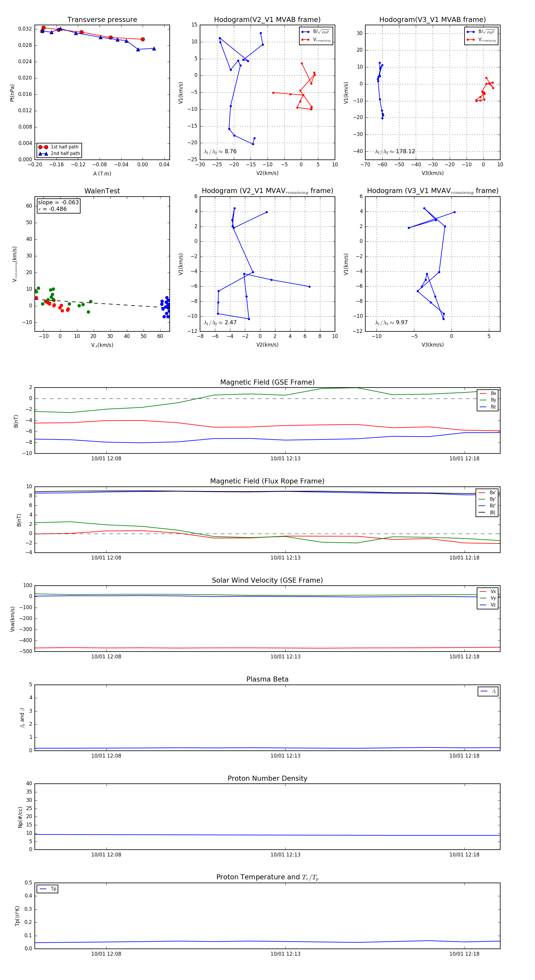Click the 'V_A(km/s)' axis label of WalenTest
This screenshot has width=535, height=980.
[x=102, y=345]
